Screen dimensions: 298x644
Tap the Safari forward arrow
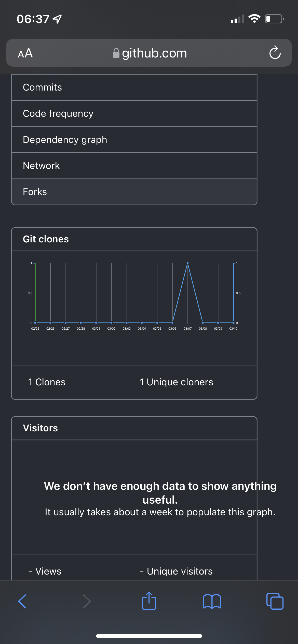87,601
